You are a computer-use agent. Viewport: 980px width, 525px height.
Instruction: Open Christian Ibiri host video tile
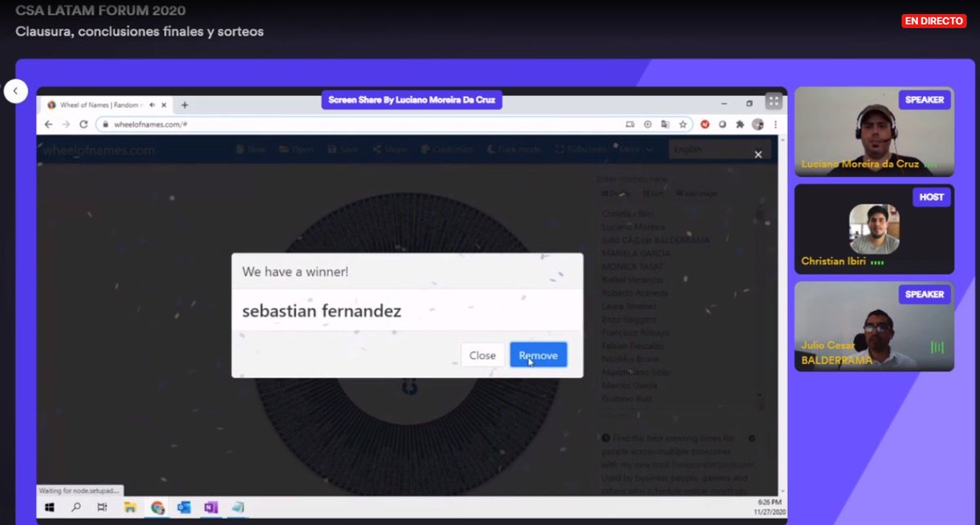coord(874,229)
